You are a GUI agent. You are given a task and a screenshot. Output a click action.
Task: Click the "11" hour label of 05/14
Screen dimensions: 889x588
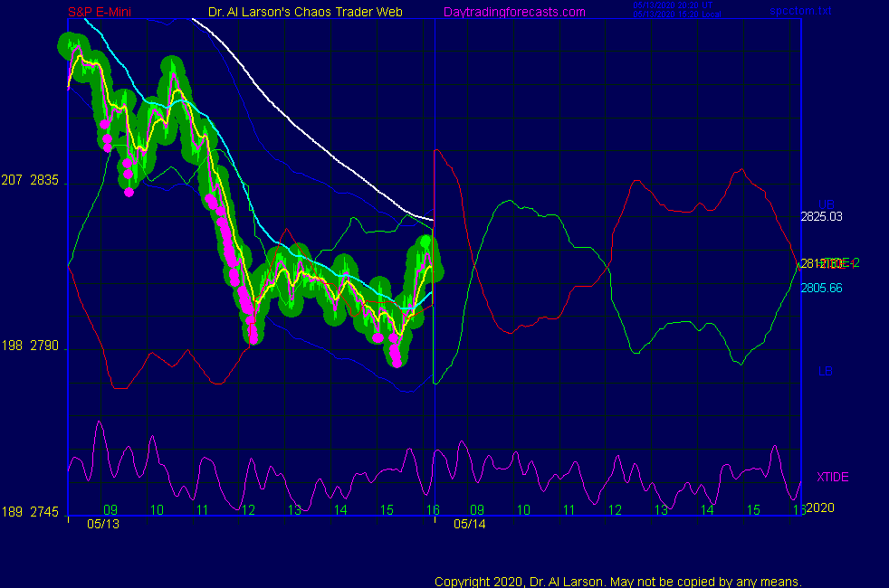click(569, 510)
